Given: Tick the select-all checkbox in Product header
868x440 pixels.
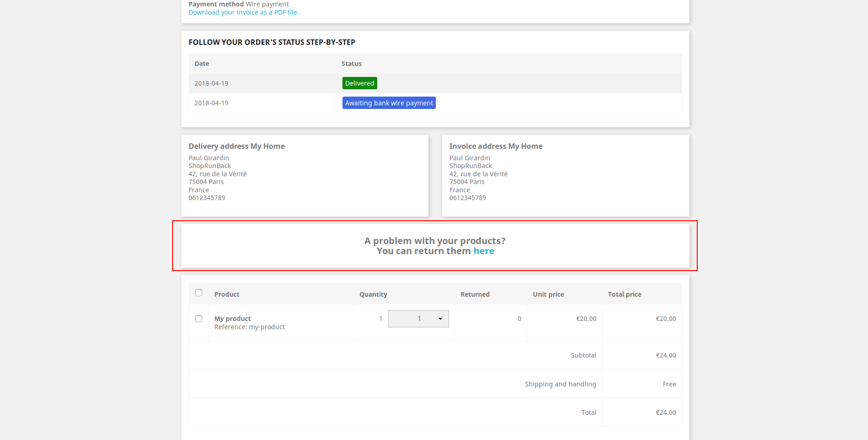Looking at the screenshot, I should [199, 293].
